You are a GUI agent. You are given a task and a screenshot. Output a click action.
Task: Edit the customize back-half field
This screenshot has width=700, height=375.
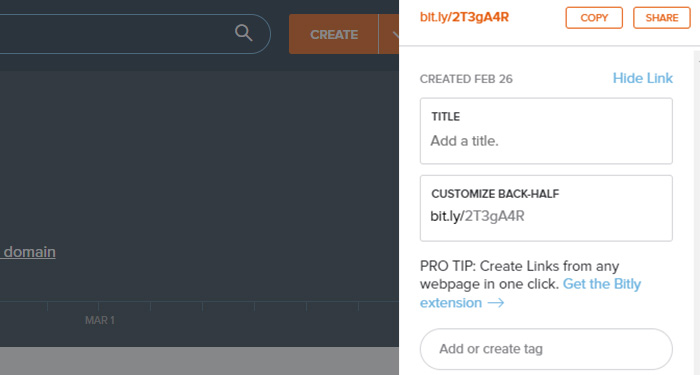546,208
